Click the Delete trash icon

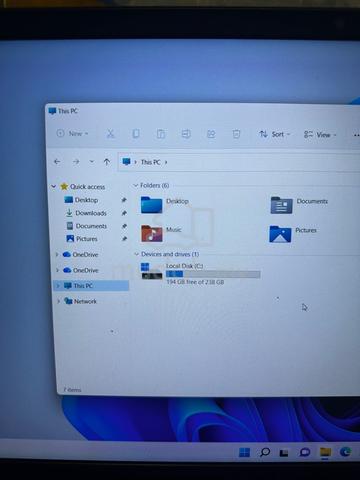[236, 134]
